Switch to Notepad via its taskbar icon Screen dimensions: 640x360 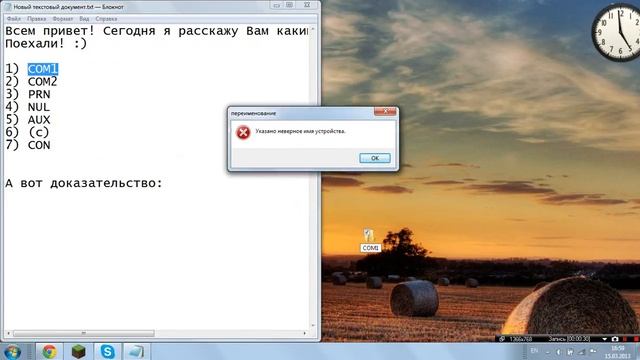(136, 351)
